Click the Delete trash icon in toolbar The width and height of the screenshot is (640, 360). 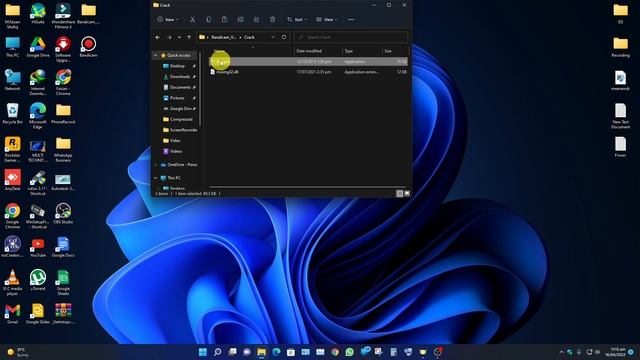click(x=272, y=20)
